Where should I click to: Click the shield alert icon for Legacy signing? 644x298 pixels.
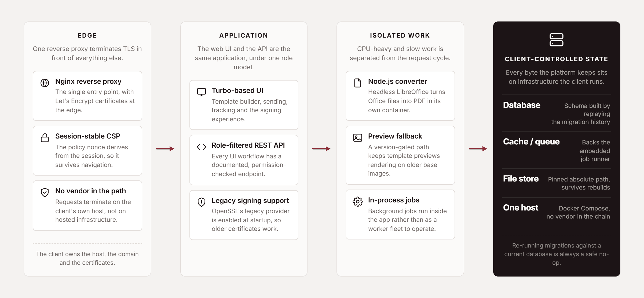click(x=202, y=202)
